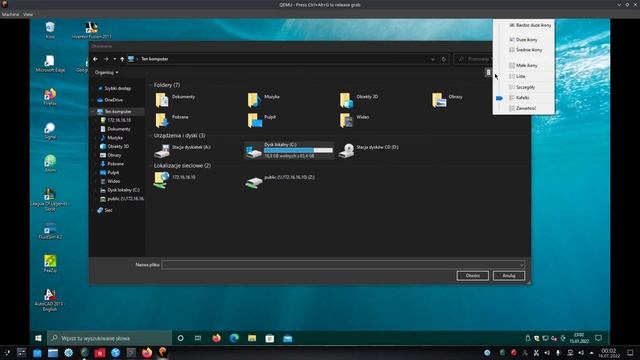Select the public (Z:) network drive tile
The height and width of the screenshot is (360, 640).
coord(280,180)
